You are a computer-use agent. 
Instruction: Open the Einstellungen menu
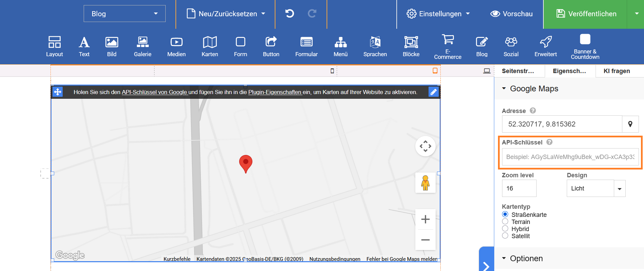[x=438, y=14]
